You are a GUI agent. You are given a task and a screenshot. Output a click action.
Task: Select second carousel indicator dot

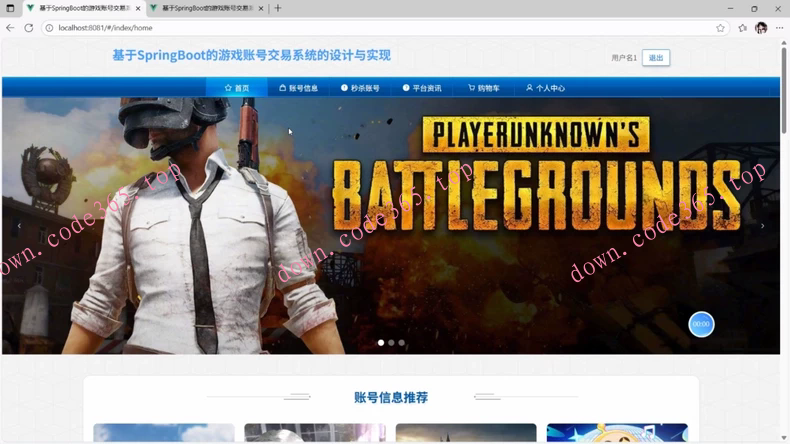click(x=391, y=343)
